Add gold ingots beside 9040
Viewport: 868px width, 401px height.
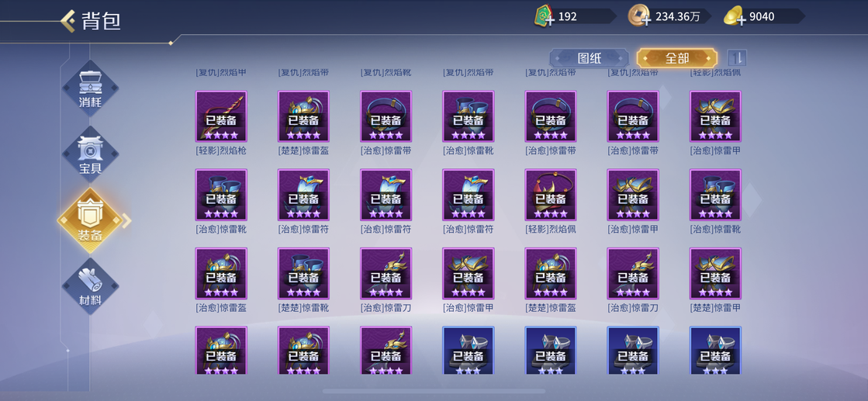coord(741,21)
